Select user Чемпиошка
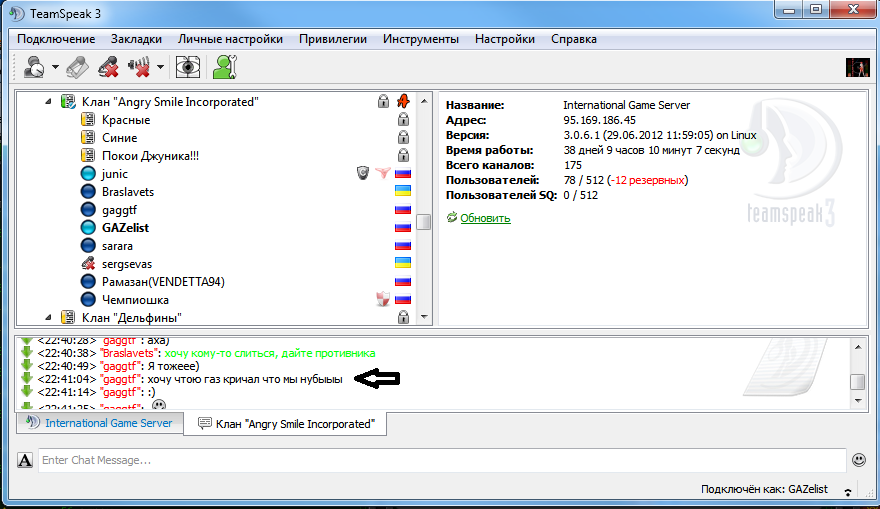Viewport: 880px width, 509px height. pos(135,300)
